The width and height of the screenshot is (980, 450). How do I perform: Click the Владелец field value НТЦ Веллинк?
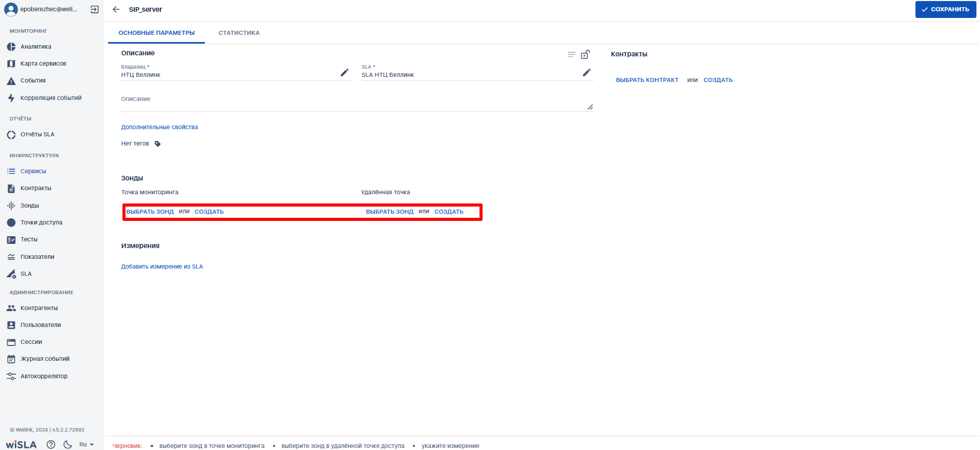[x=141, y=75]
